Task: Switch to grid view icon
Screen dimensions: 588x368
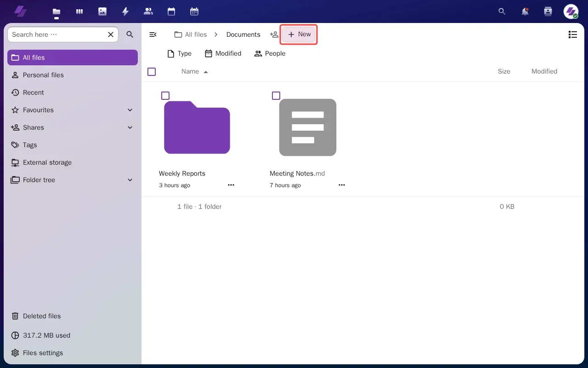Action: coord(572,34)
